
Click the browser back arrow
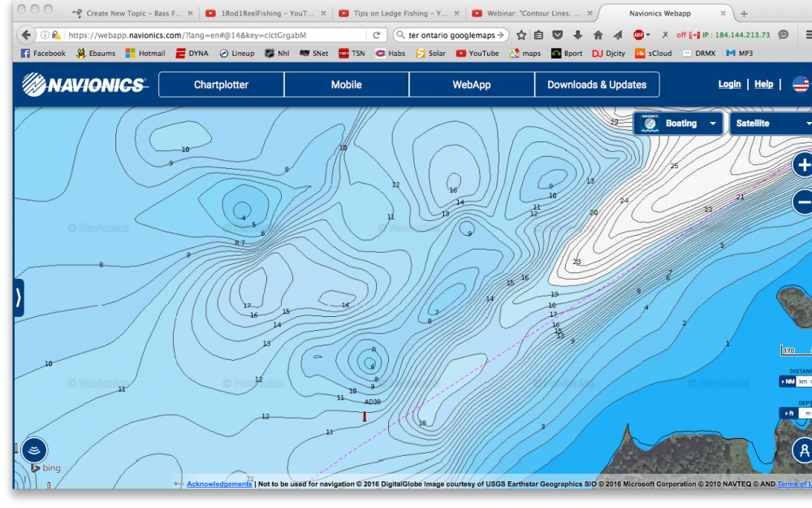pyautogui.click(x=25, y=35)
